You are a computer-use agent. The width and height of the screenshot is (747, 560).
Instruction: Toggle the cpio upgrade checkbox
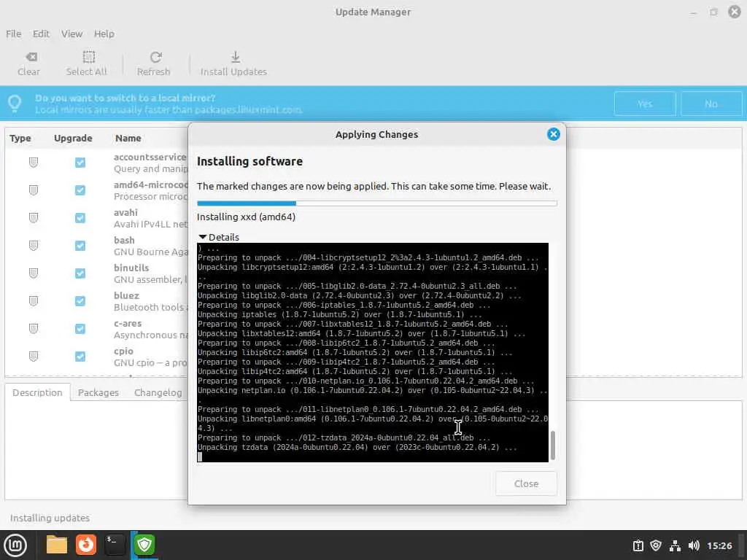pyautogui.click(x=80, y=356)
